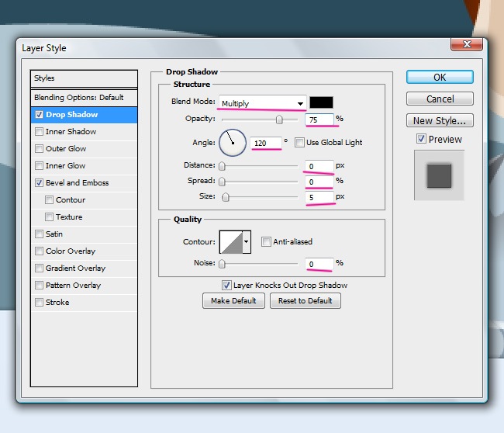504x433 pixels.
Task: Disable Layer Knocks Out Drop Shadow
Action: 227,285
